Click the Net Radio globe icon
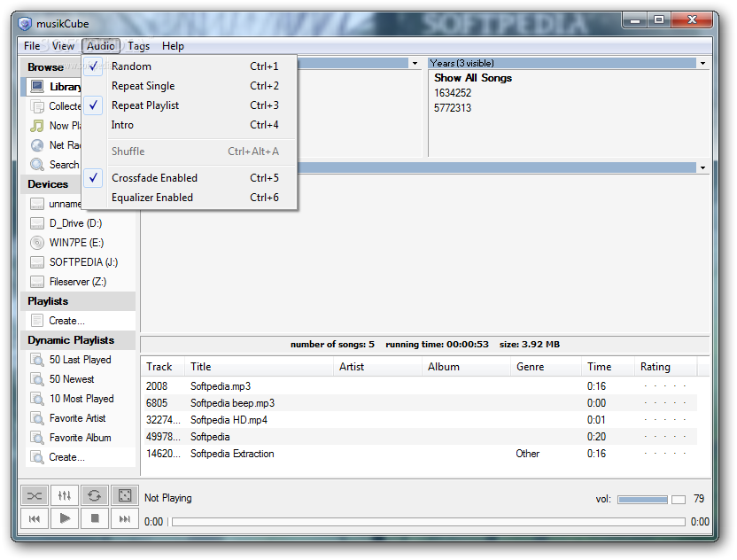 point(37,145)
